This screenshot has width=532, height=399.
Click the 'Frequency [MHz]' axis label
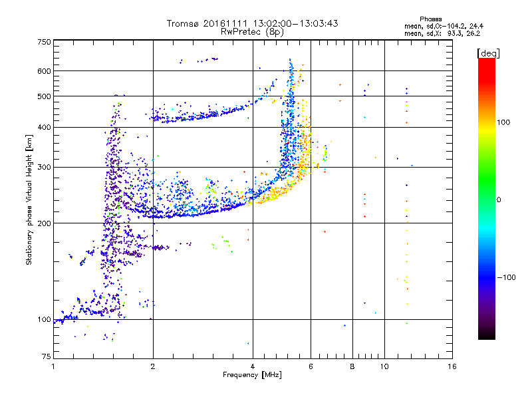click(252, 375)
